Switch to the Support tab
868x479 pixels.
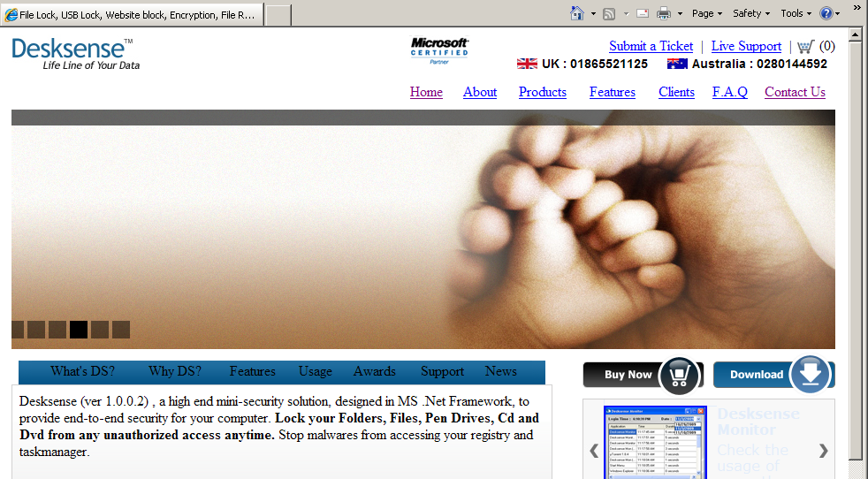[442, 371]
